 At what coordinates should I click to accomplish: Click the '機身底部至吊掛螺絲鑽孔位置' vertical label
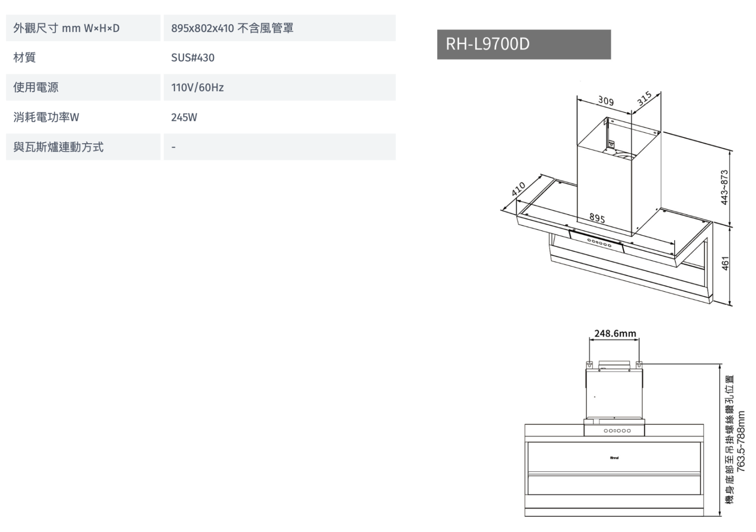[730, 439]
